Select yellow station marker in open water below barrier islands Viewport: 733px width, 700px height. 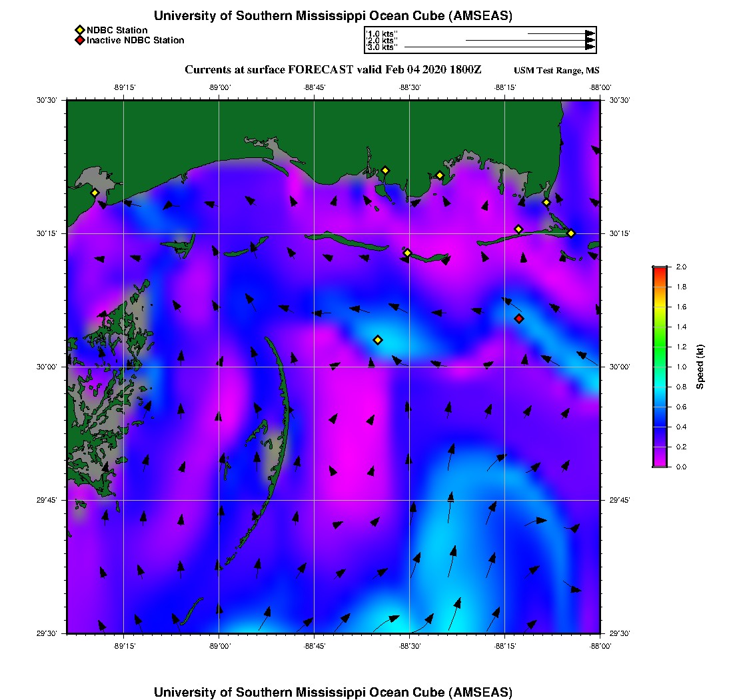(378, 340)
